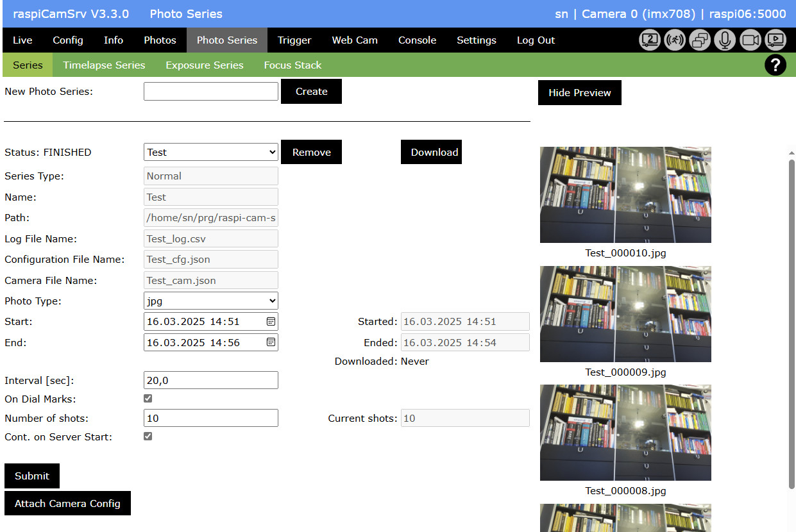Open the Trigger menu item
Screen dimensions: 796x532
coord(294,40)
